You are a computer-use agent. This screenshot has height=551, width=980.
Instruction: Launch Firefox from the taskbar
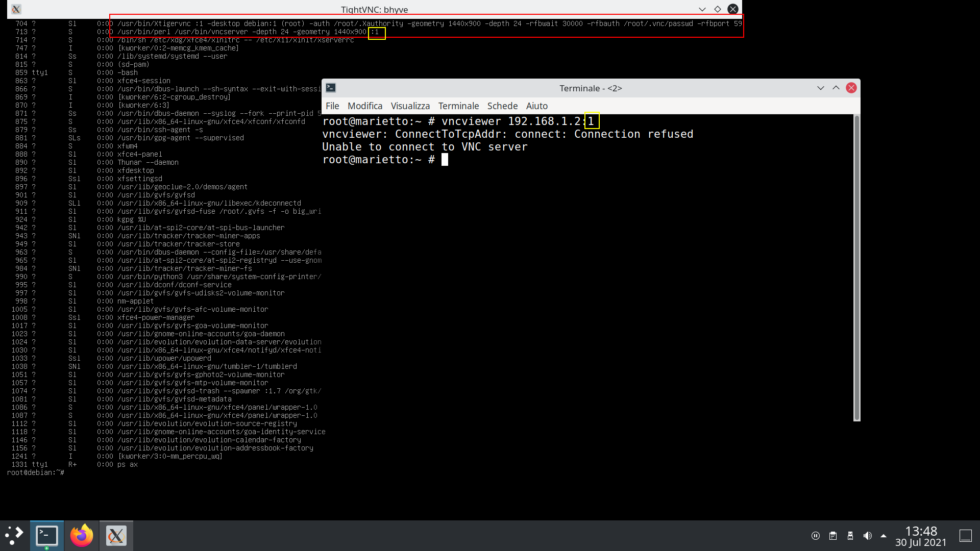tap(82, 535)
